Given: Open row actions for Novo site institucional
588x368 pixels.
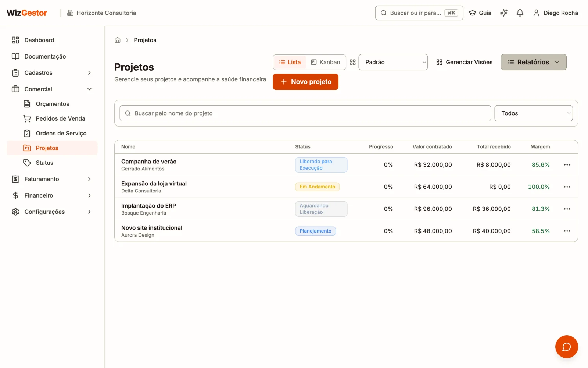Looking at the screenshot, I should tap(567, 231).
